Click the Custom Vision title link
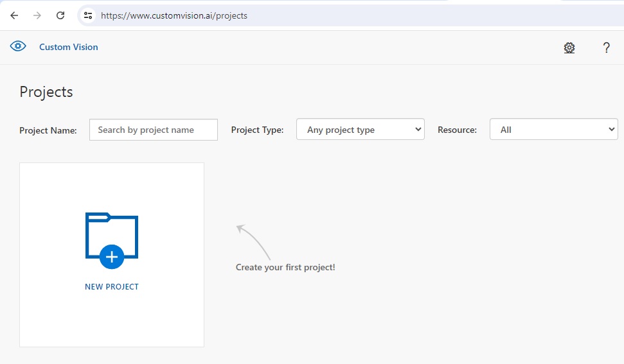This screenshot has width=624, height=364. coord(69,47)
